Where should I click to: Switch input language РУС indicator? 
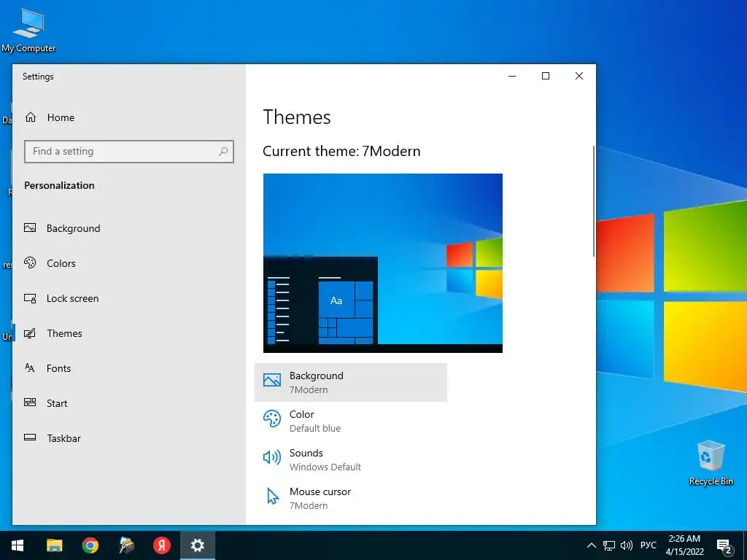tap(649, 545)
